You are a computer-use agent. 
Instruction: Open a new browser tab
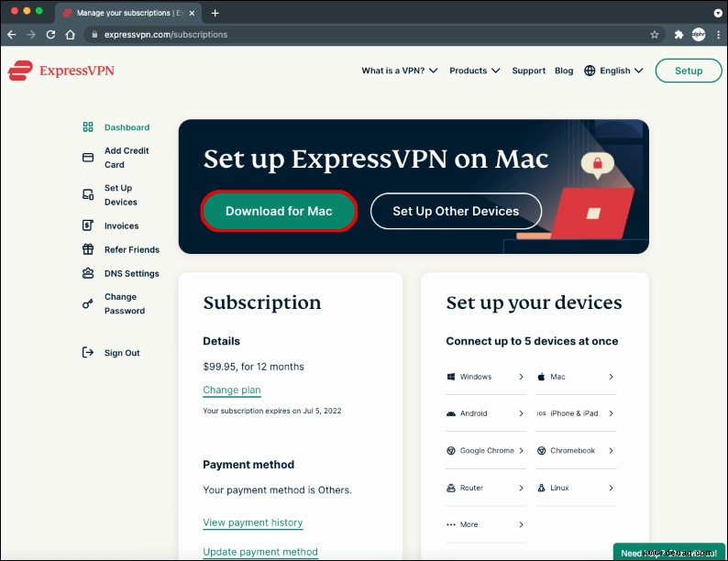(x=215, y=13)
